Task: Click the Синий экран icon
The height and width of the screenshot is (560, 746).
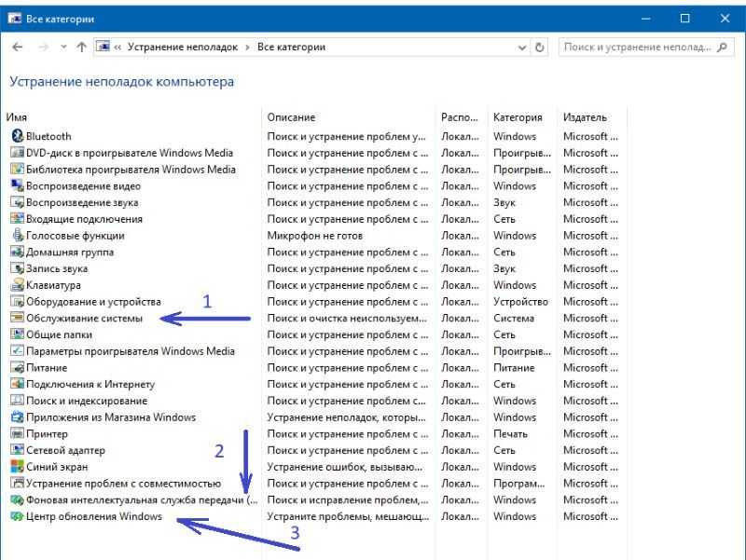Action: (17, 466)
